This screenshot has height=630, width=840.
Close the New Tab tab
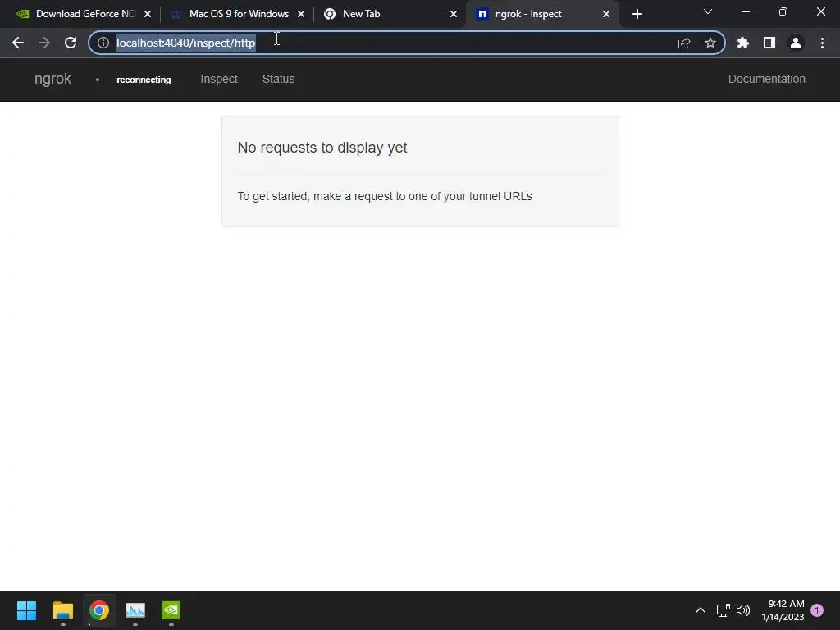click(454, 14)
